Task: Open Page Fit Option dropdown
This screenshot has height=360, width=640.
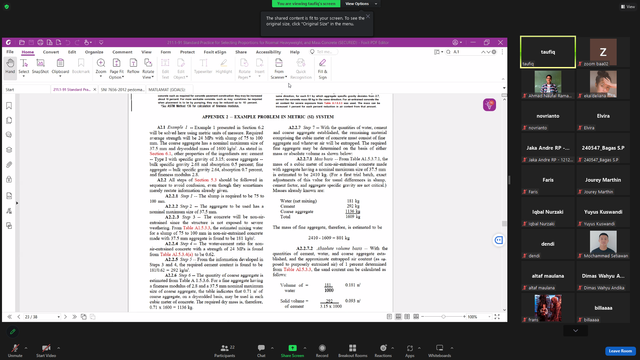Action: click(x=116, y=68)
